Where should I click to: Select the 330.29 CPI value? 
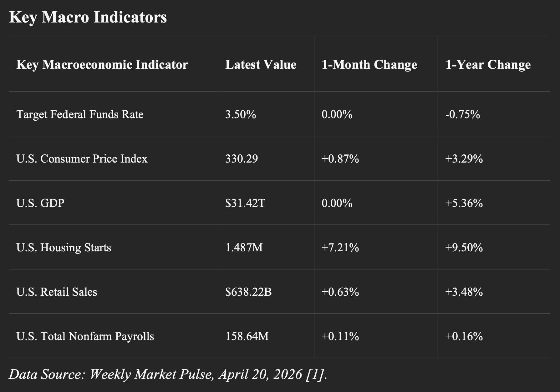(x=242, y=159)
